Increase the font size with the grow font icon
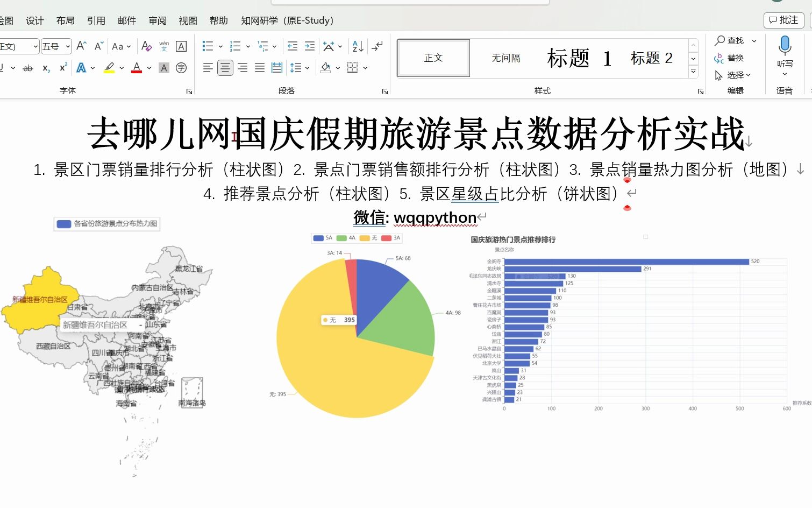Image resolution: width=812 pixels, height=508 pixels. pyautogui.click(x=81, y=46)
